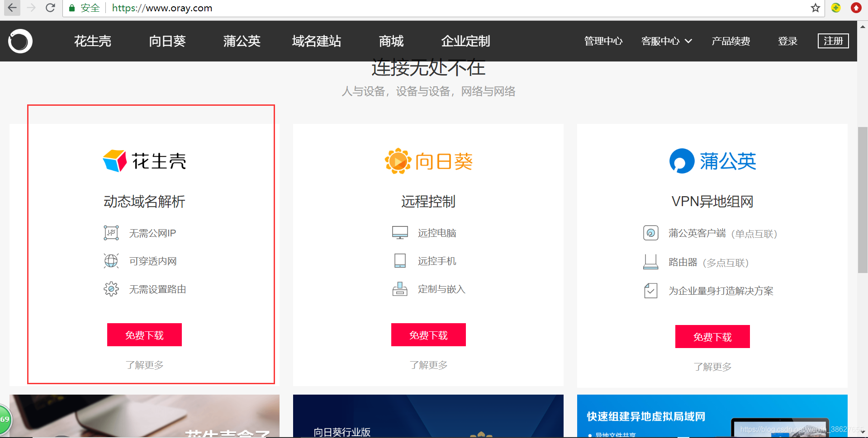This screenshot has height=438, width=868.
Task: Click 了解更多 under 花生壳
Action: [144, 365]
